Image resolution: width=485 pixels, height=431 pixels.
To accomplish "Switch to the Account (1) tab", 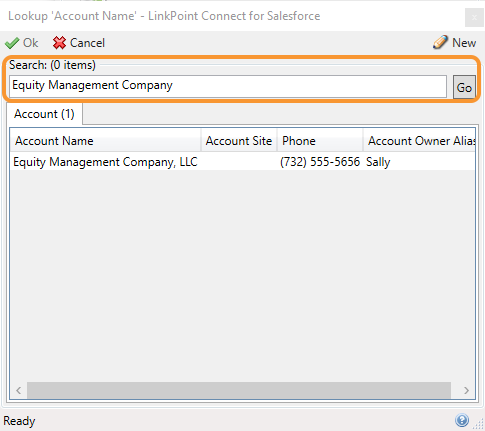I will pyautogui.click(x=44, y=114).
